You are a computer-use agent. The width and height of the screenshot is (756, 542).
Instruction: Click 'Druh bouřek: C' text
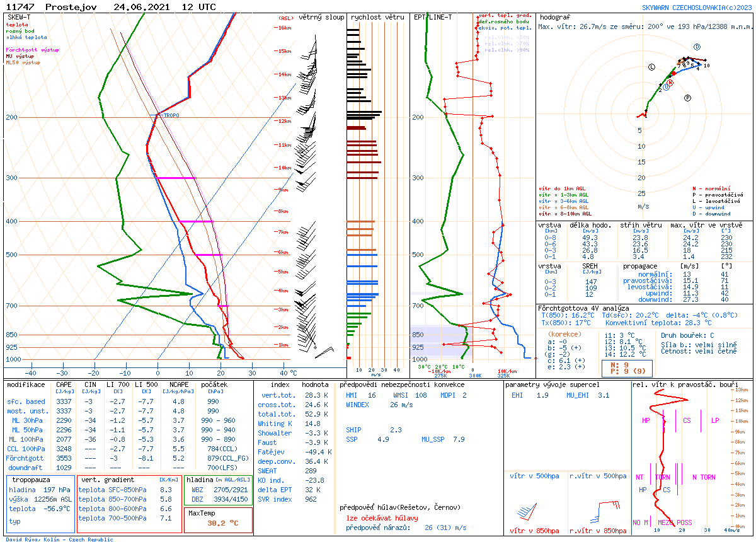point(687,335)
